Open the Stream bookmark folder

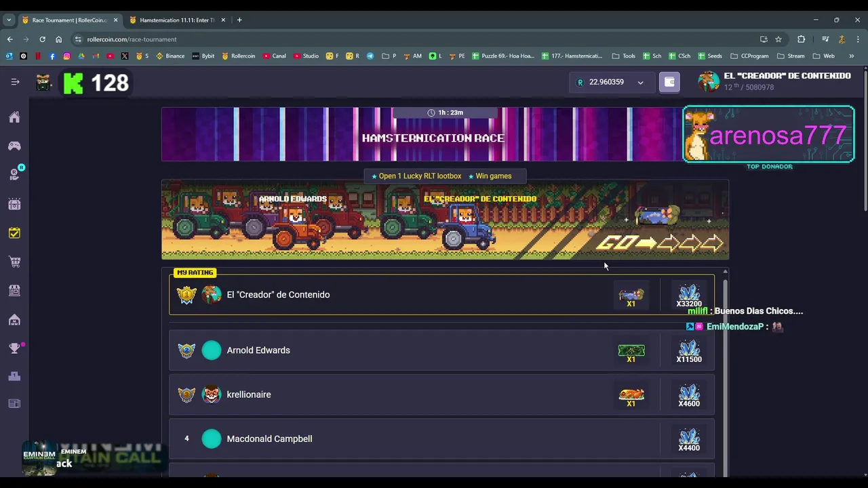tap(791, 56)
